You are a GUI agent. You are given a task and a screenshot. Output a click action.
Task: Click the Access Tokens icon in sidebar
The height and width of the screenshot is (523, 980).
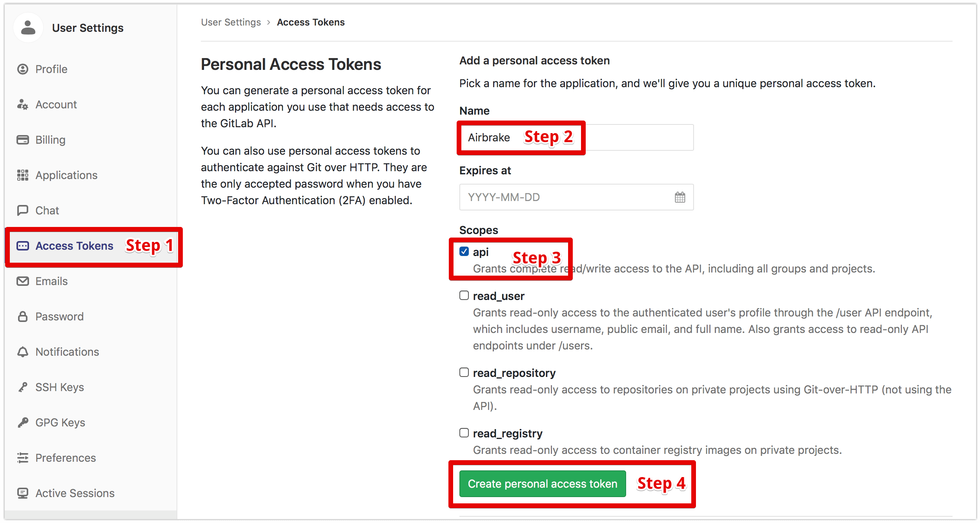pyautogui.click(x=22, y=246)
